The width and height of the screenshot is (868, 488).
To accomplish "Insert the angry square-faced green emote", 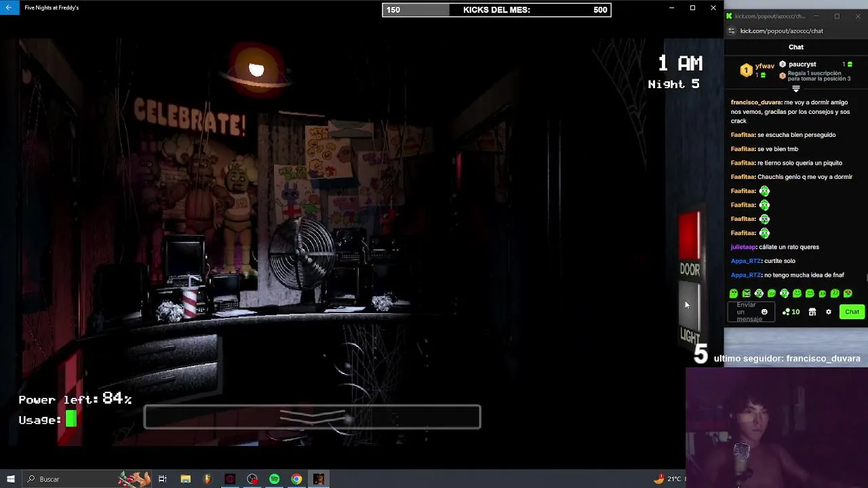I will coord(746,293).
